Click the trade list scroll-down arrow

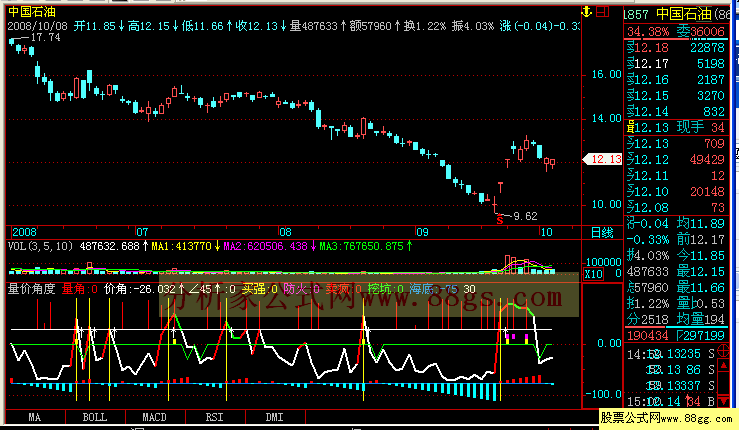(723, 400)
